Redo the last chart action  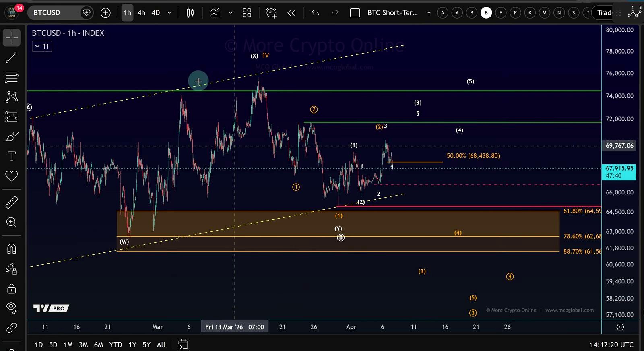click(335, 13)
